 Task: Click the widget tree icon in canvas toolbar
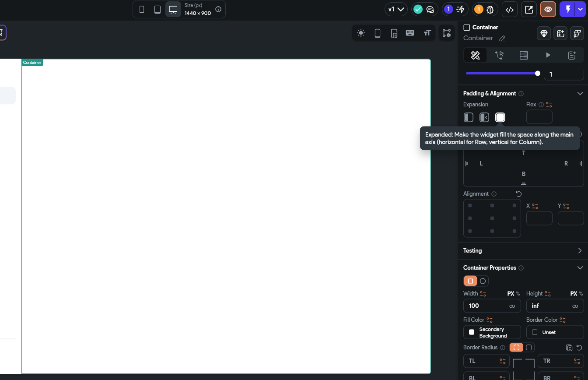[x=447, y=33]
